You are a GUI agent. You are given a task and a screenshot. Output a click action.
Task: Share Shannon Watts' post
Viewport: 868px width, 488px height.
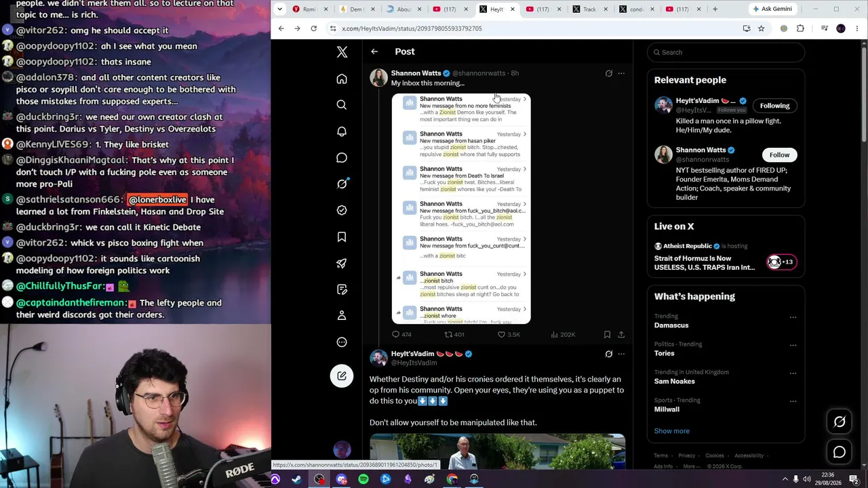621,334
